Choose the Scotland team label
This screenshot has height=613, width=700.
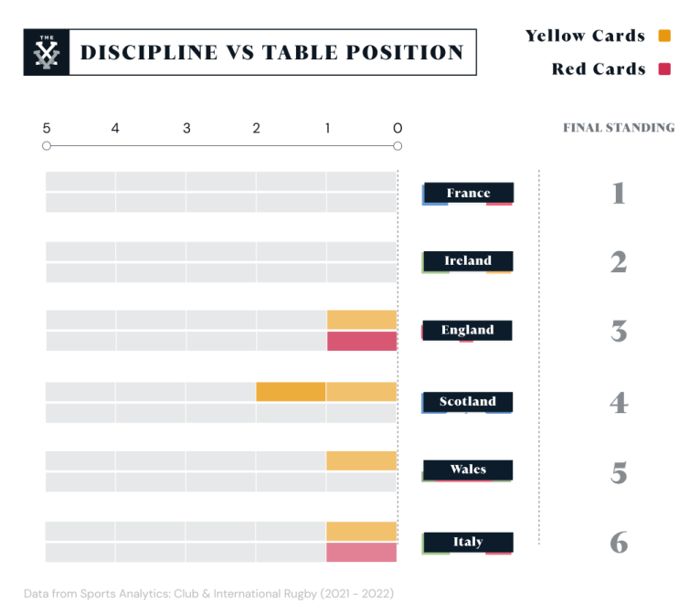[468, 402]
